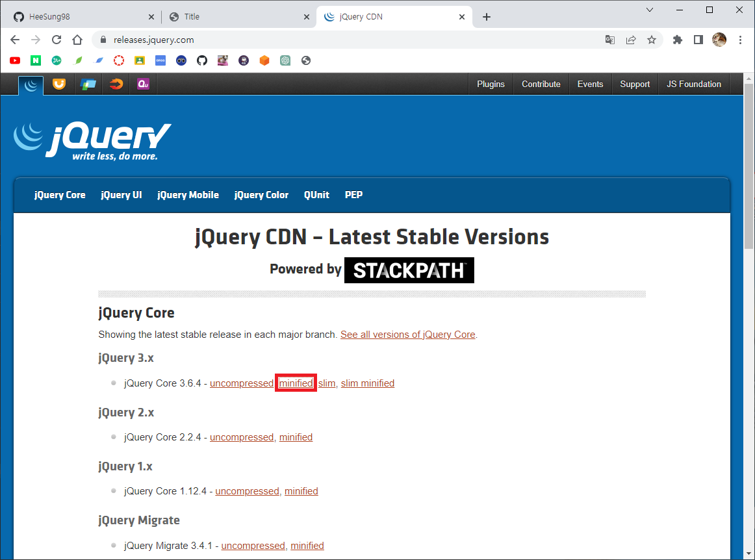Open the jQuery project icon in network bar

[31, 85]
